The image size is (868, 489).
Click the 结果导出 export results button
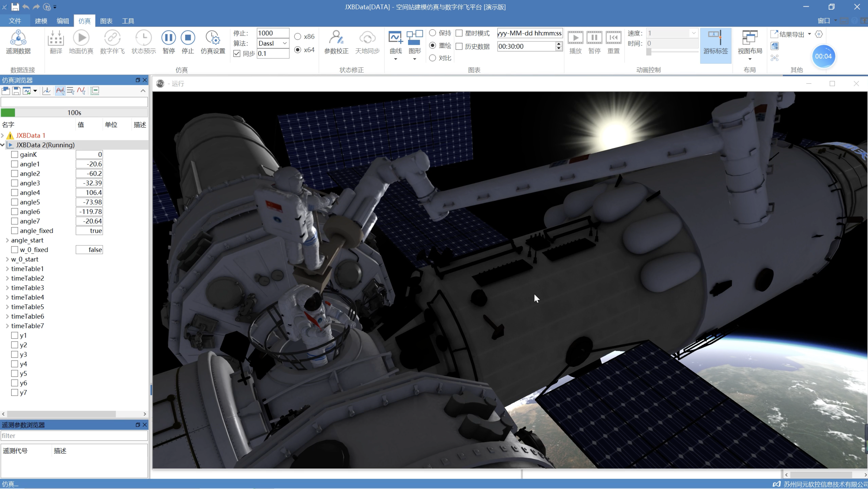coord(789,34)
